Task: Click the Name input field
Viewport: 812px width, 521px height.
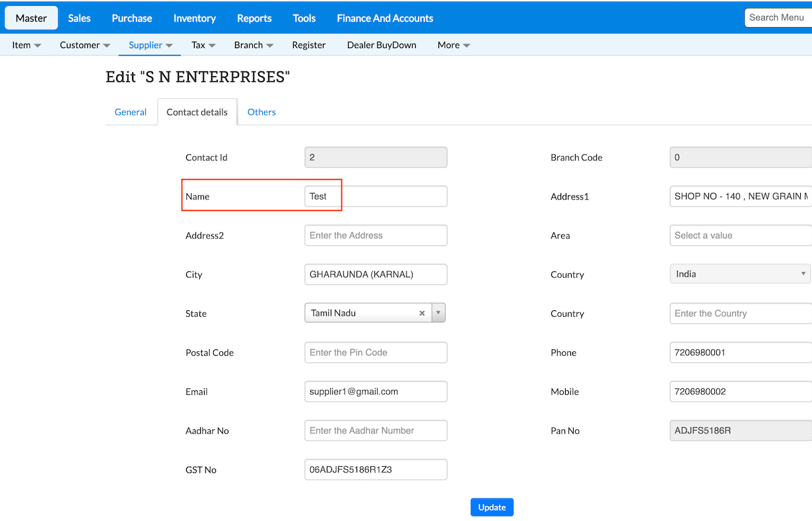Action: pyautogui.click(x=376, y=196)
